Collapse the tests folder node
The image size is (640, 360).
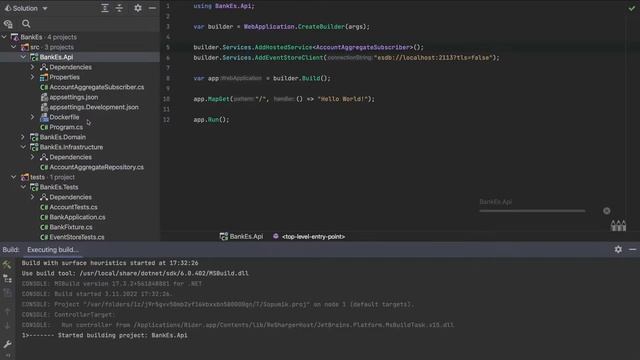pos(14,177)
